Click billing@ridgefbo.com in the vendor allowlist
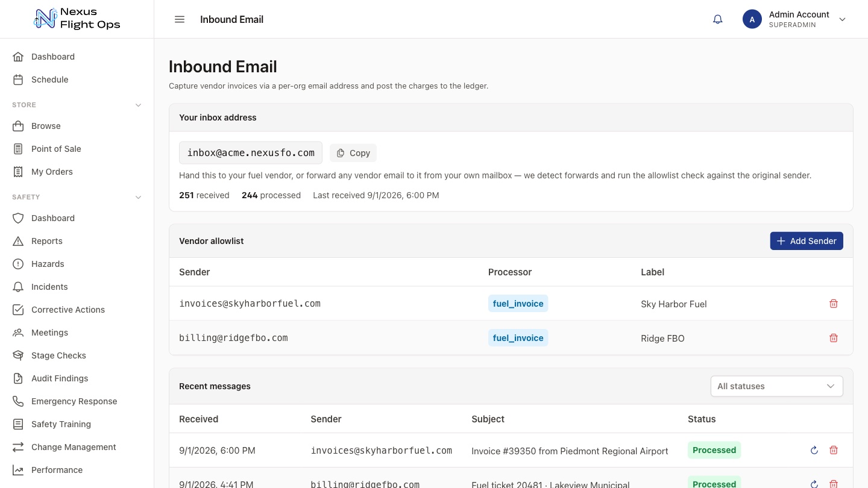The width and height of the screenshot is (868, 488). tap(233, 338)
